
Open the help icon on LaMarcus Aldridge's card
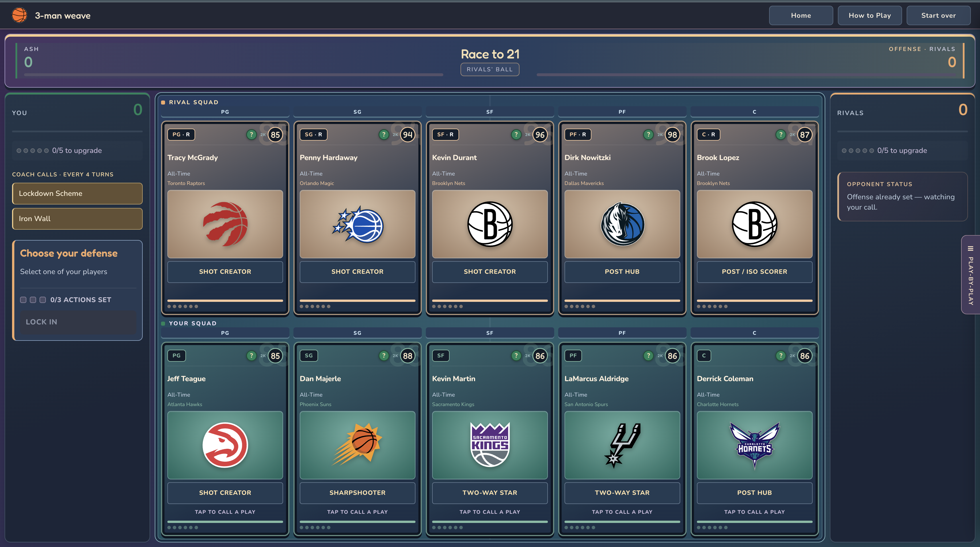(648, 355)
